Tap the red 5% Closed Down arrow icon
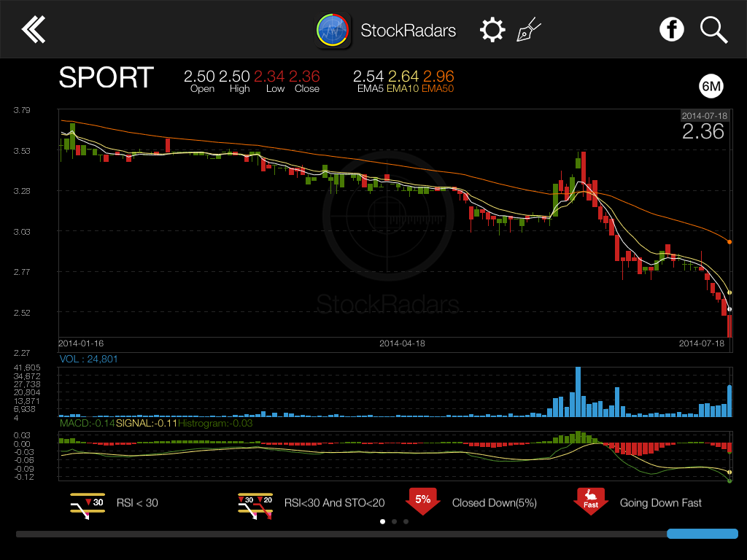The image size is (747, 560). (422, 502)
